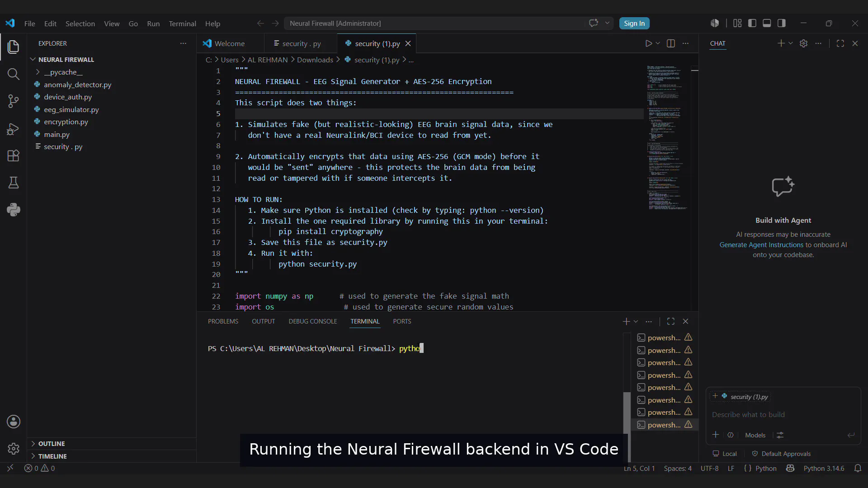Image resolution: width=868 pixels, height=488 pixels.
Task: Open remote window indicator in status bar
Action: 10,469
